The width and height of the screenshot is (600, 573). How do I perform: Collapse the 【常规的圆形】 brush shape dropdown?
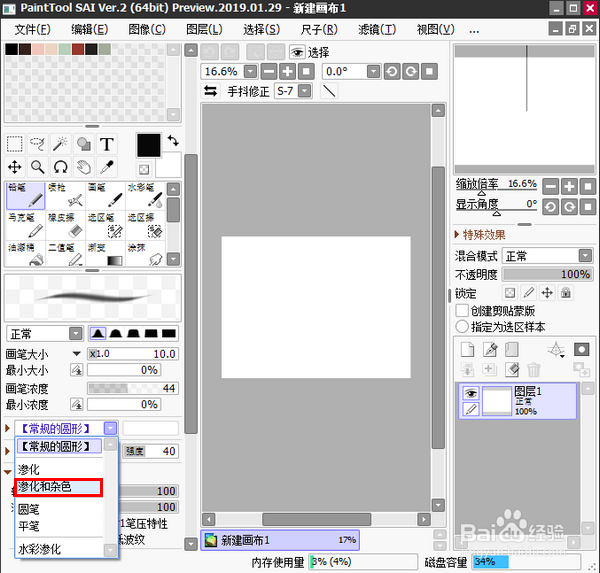110,428
